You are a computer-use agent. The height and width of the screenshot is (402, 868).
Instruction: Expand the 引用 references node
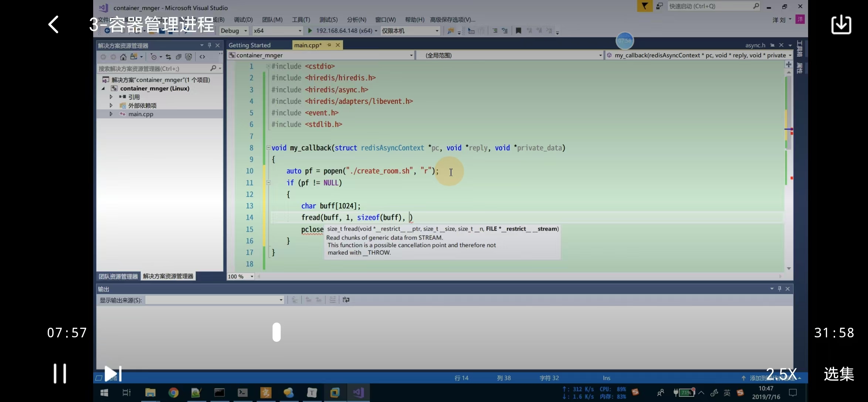pyautogui.click(x=111, y=97)
